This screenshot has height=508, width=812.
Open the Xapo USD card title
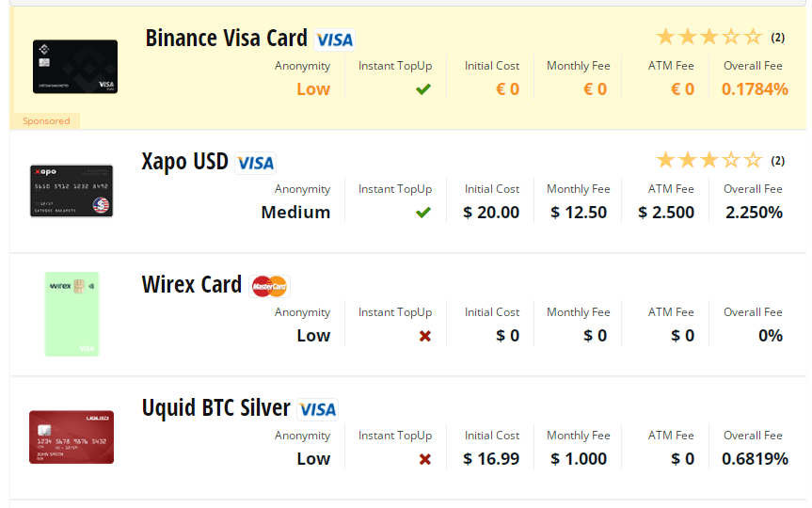click(x=185, y=162)
